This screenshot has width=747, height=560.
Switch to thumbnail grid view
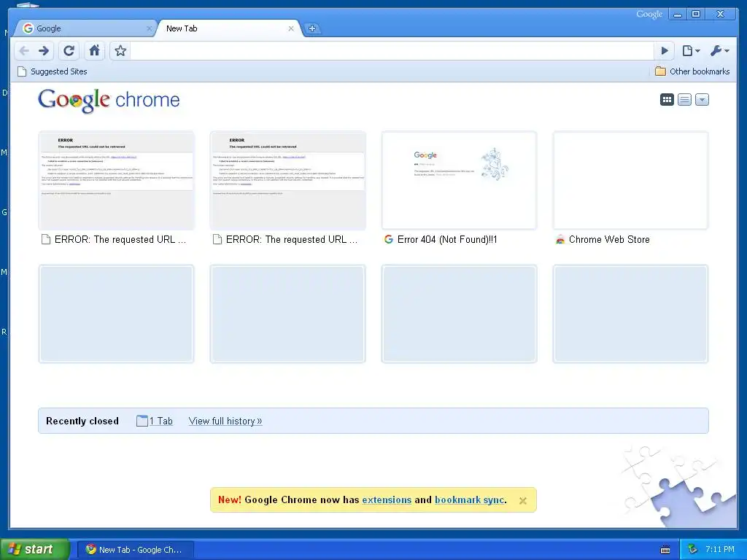pos(667,99)
